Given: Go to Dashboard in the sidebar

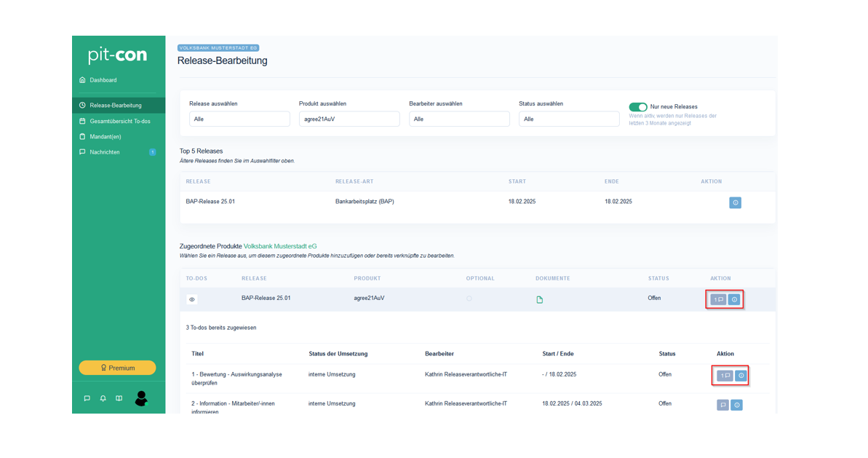Looking at the screenshot, I should click(103, 80).
